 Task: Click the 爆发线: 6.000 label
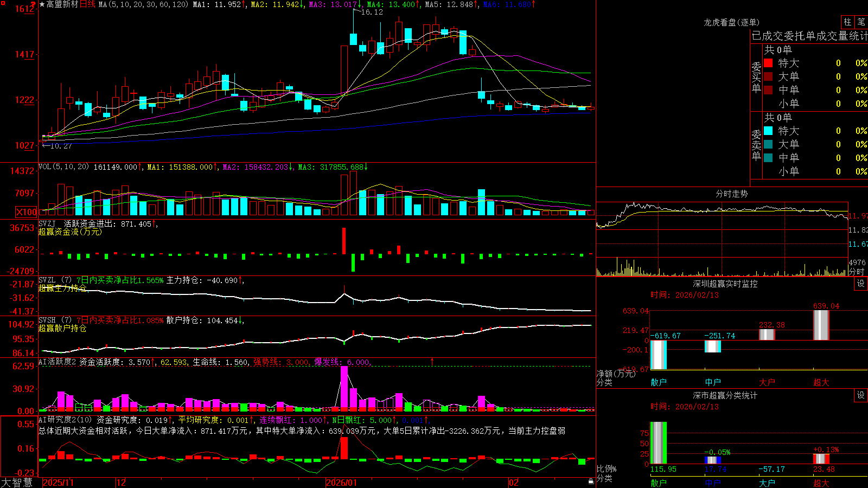[x=342, y=362]
